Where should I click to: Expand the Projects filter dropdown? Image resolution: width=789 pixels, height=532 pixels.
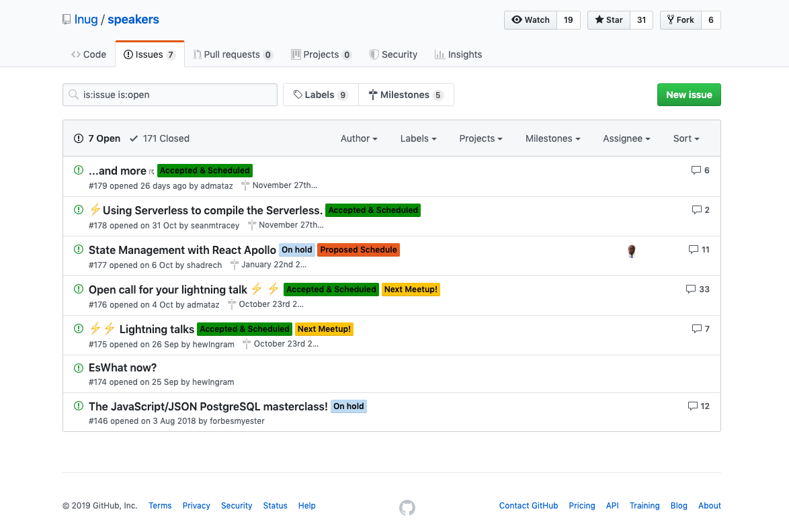point(481,139)
